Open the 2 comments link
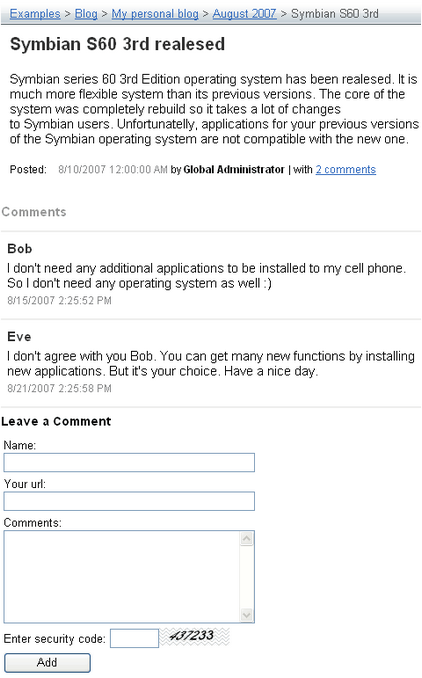This screenshot has height=678, width=422. point(345,170)
